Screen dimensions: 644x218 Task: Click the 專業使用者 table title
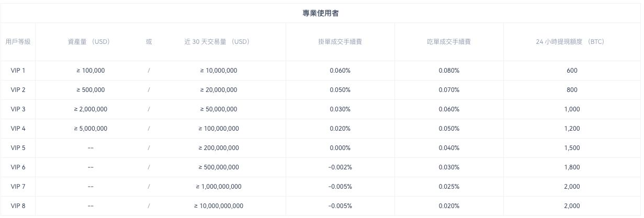320,14
